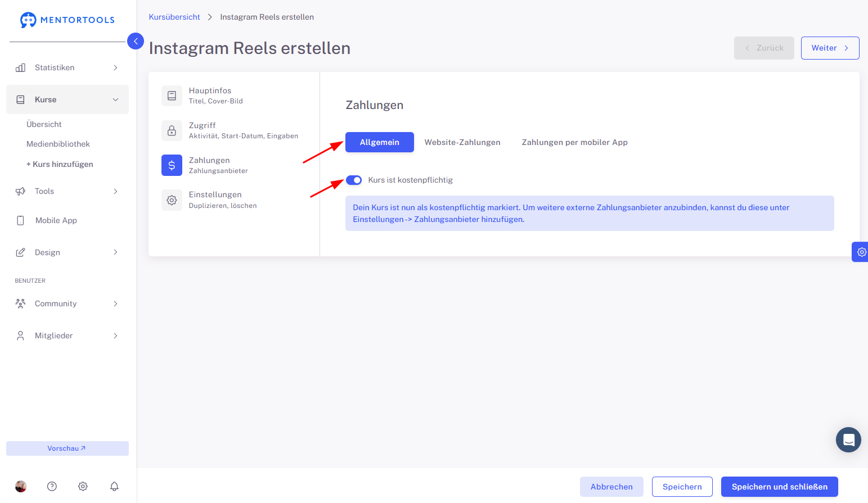This screenshot has width=868, height=503.
Task: Collapse the Kurse menu chevron
Action: point(115,99)
